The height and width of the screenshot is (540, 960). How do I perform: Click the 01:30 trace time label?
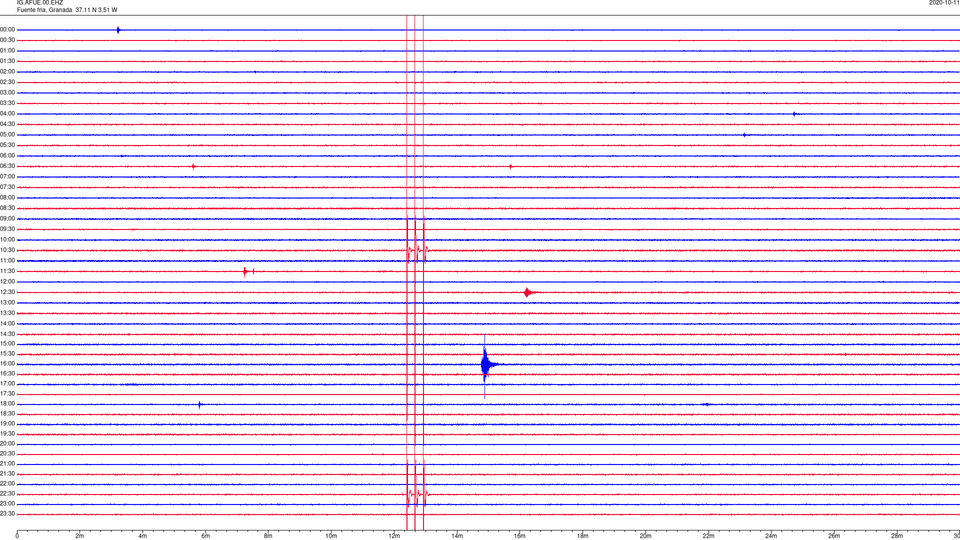8,61
